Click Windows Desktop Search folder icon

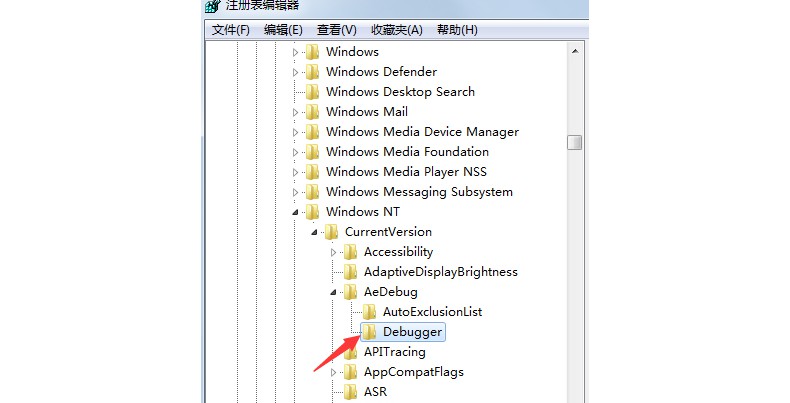(x=312, y=92)
